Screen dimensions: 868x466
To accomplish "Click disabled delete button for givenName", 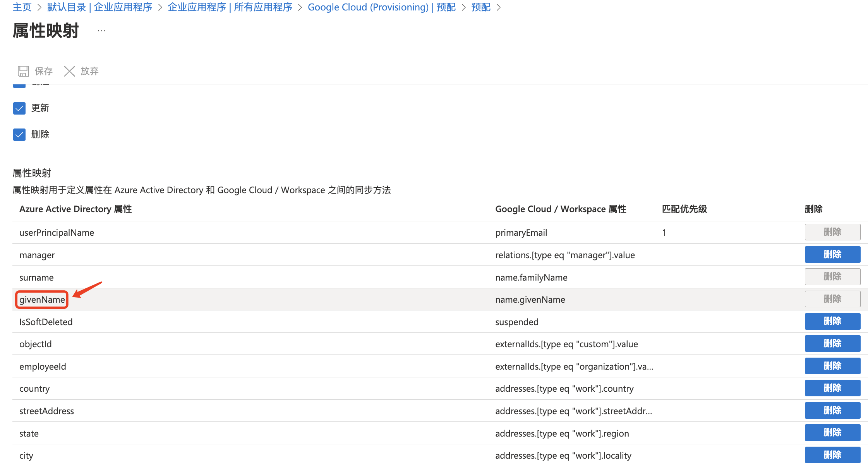I will pos(832,299).
